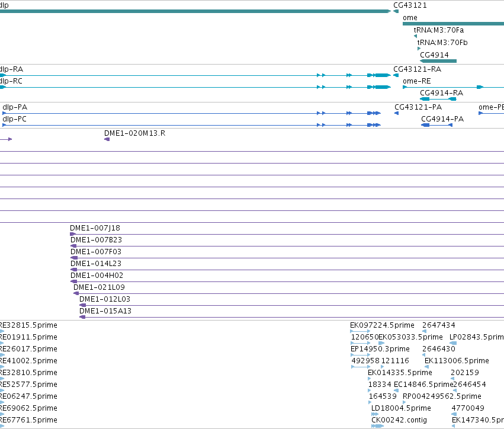The image size is (504, 429).
Task: Select the RE01911.5prime EST label
Action: pyautogui.click(x=28, y=337)
